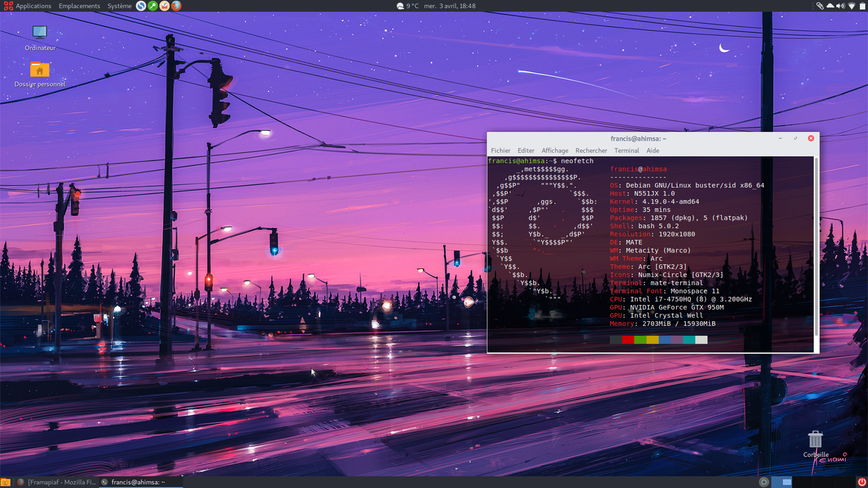Open the terminal's Terminal menu
The image size is (868, 488).
click(x=627, y=150)
